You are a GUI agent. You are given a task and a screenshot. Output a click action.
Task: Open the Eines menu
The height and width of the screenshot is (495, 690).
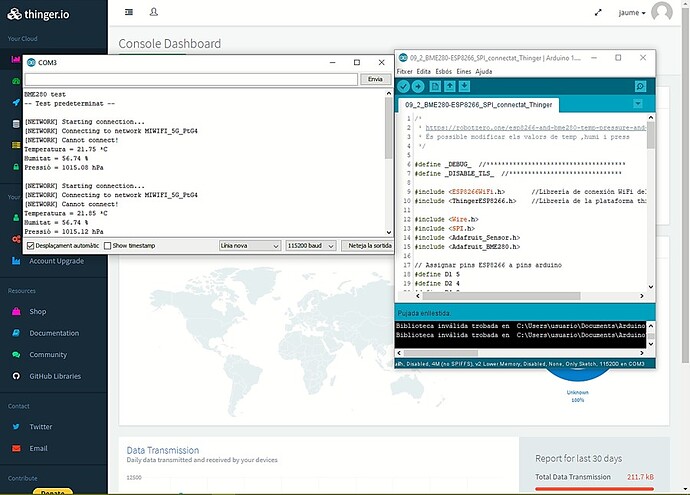click(x=464, y=71)
